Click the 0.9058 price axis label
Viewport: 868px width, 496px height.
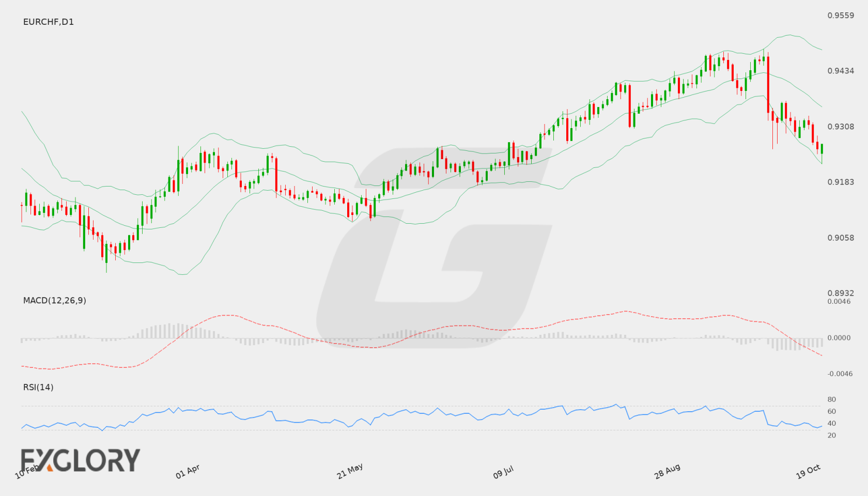(x=841, y=238)
